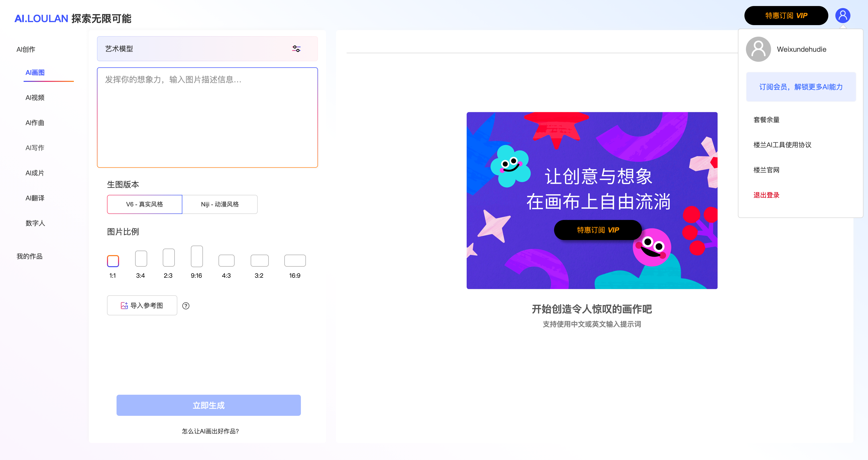Select the 16:9 widescreen ratio icon
The width and height of the screenshot is (868, 460).
coord(295,261)
